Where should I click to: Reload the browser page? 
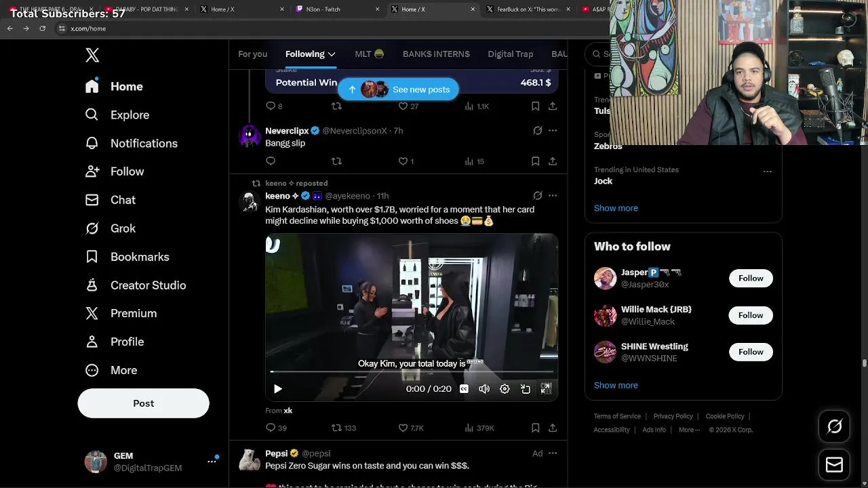42,28
